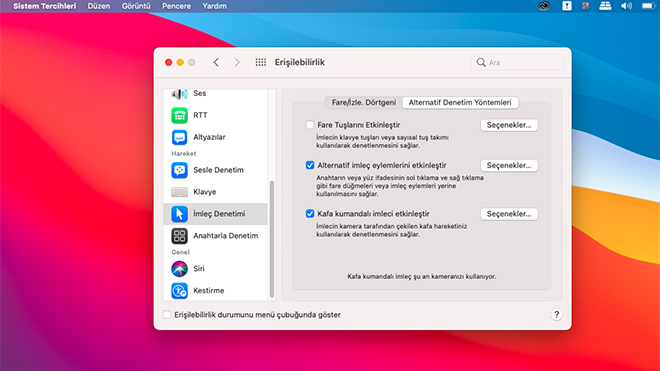The height and width of the screenshot is (371, 660).
Task: Enable Fare Tuşlarını Etkinleştir checkbox
Action: 310,125
